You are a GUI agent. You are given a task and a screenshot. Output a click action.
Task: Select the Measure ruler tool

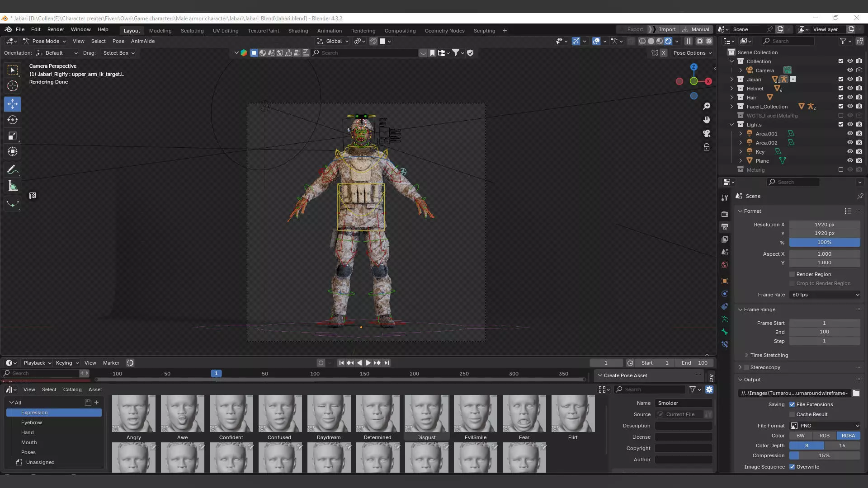pyautogui.click(x=13, y=186)
